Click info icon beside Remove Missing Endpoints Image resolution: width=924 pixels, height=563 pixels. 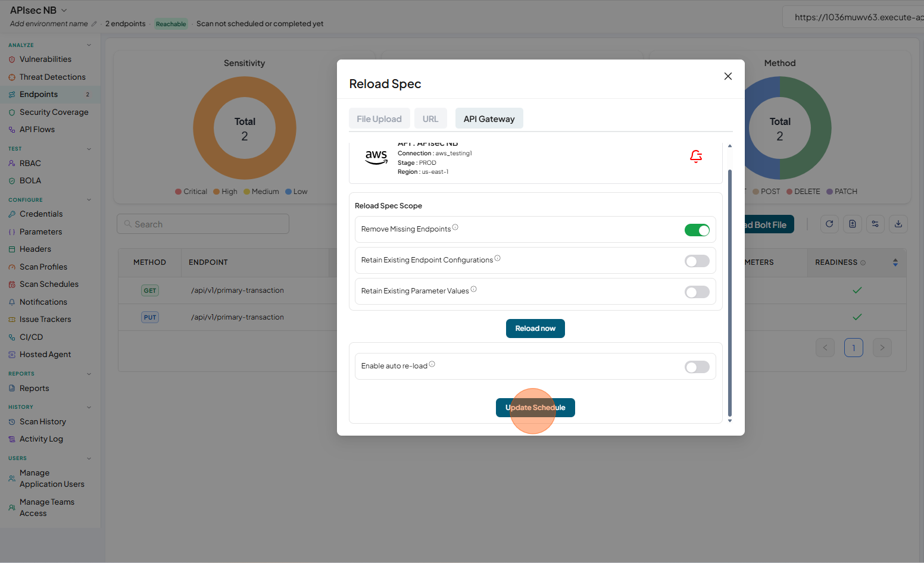[x=455, y=227]
